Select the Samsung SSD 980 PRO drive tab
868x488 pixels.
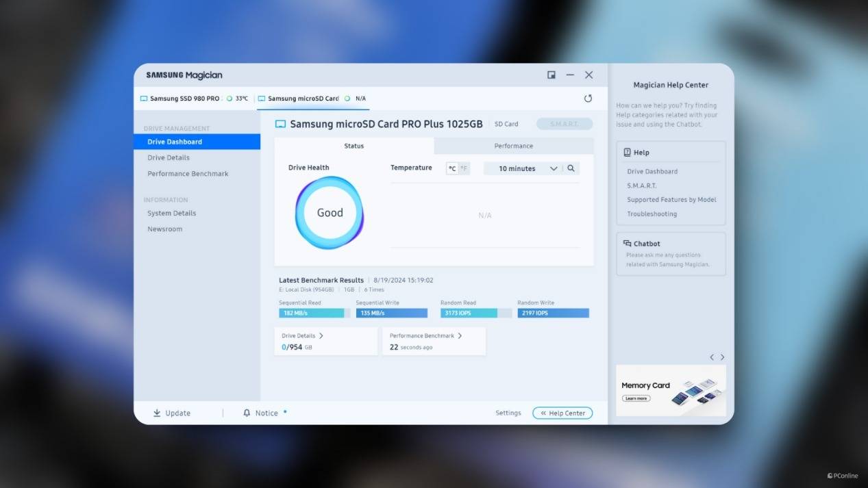(185, 99)
